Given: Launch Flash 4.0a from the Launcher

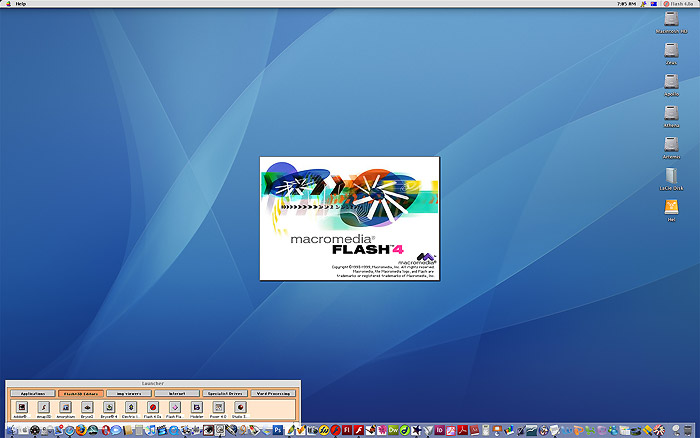Looking at the screenshot, I should point(153,407).
